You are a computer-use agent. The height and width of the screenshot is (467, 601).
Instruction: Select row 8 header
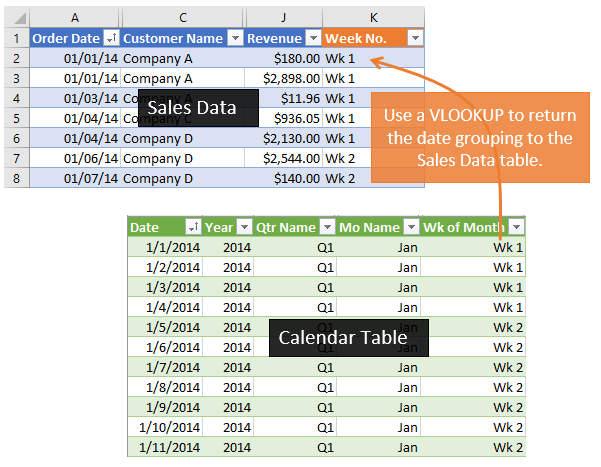point(16,178)
